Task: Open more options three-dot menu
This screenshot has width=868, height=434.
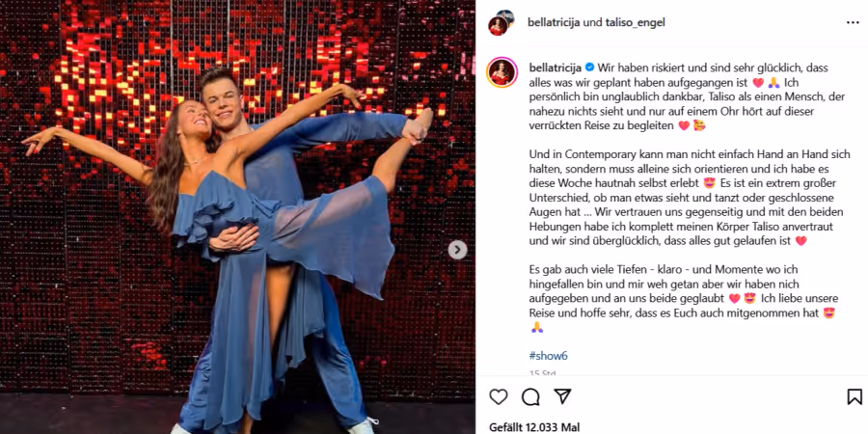Action: [x=853, y=23]
